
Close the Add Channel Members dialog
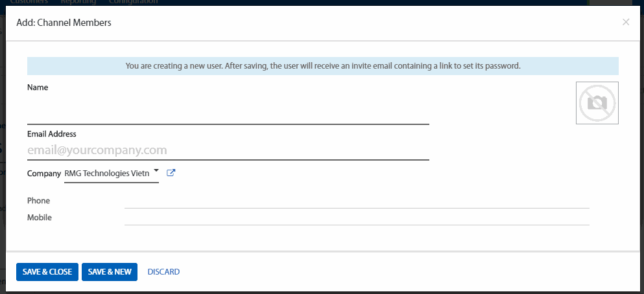pos(625,22)
